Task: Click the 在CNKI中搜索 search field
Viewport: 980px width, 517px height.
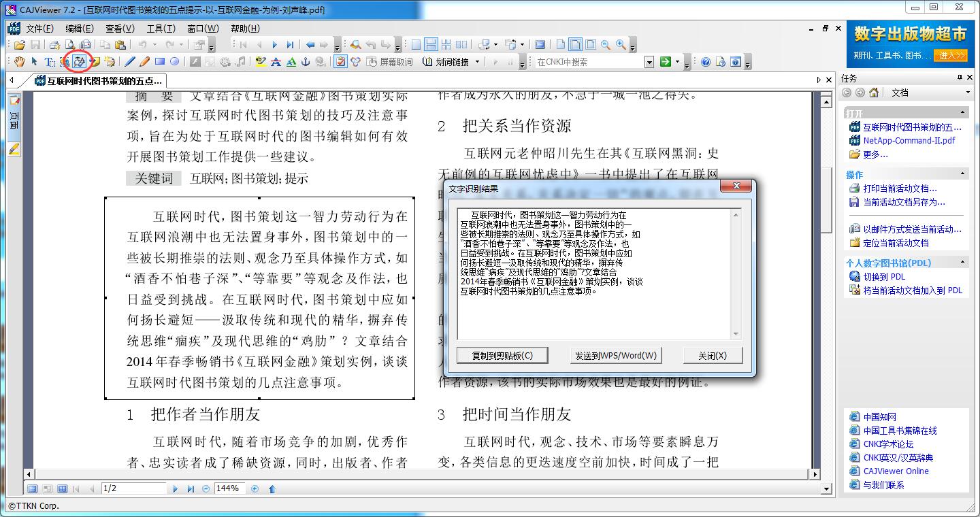Action: click(x=589, y=62)
